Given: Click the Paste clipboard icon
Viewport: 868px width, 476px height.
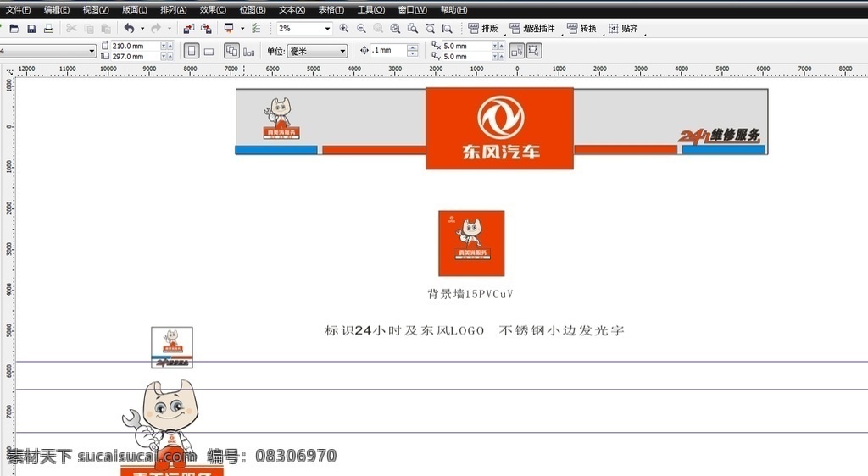Looking at the screenshot, I should tap(106, 29).
